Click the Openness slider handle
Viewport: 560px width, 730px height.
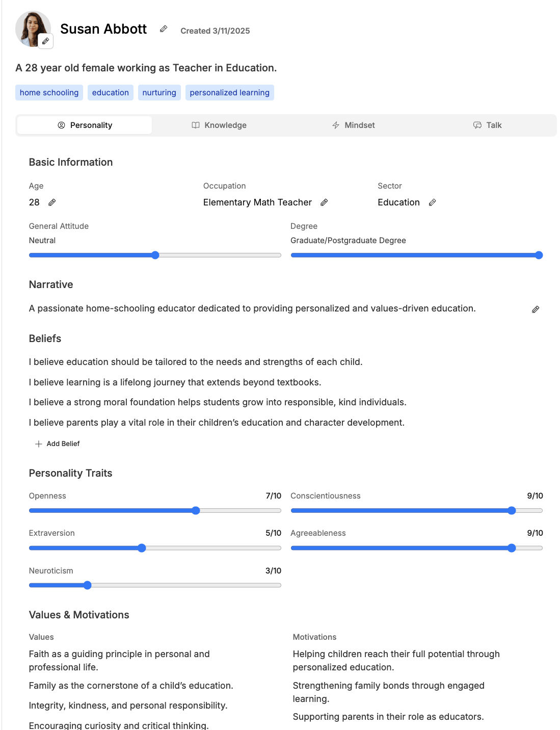196,511
